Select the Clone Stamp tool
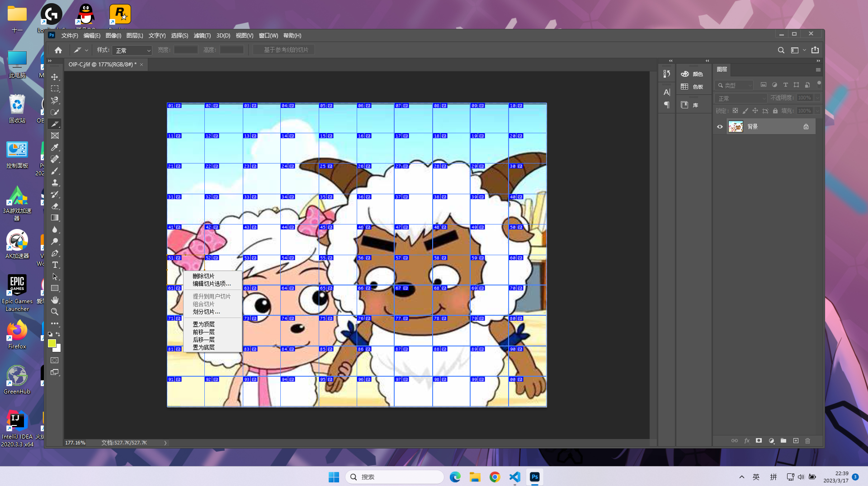Viewport: 868px width, 486px height. click(x=55, y=182)
